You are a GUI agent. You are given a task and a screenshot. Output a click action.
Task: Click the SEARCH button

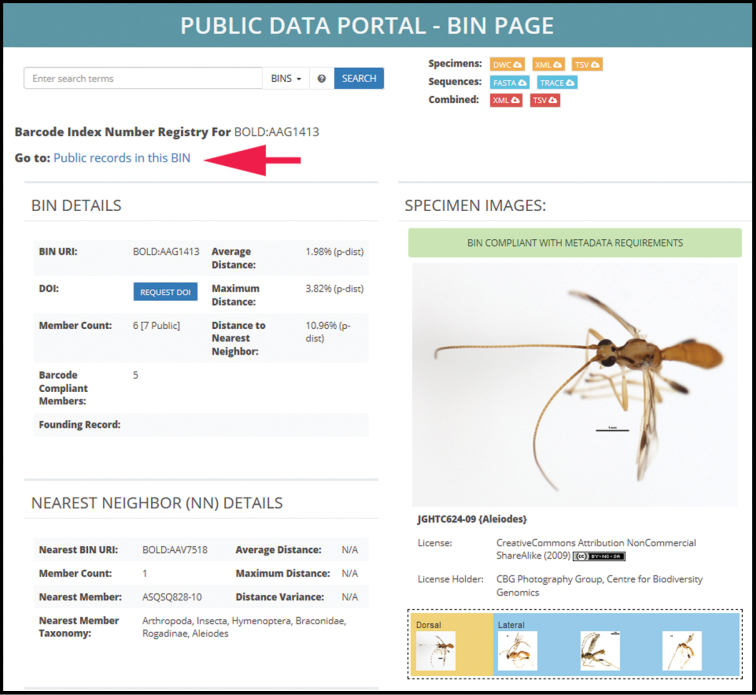coord(359,78)
